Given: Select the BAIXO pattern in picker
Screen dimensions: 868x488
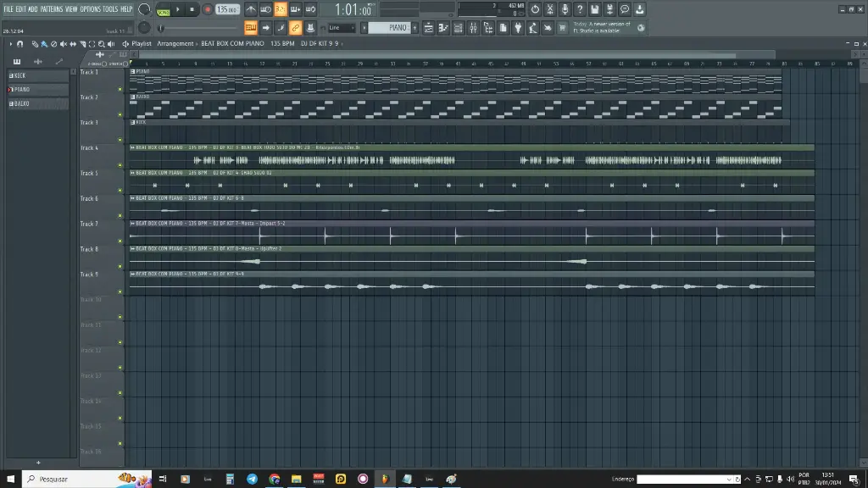Looking at the screenshot, I should [x=37, y=103].
